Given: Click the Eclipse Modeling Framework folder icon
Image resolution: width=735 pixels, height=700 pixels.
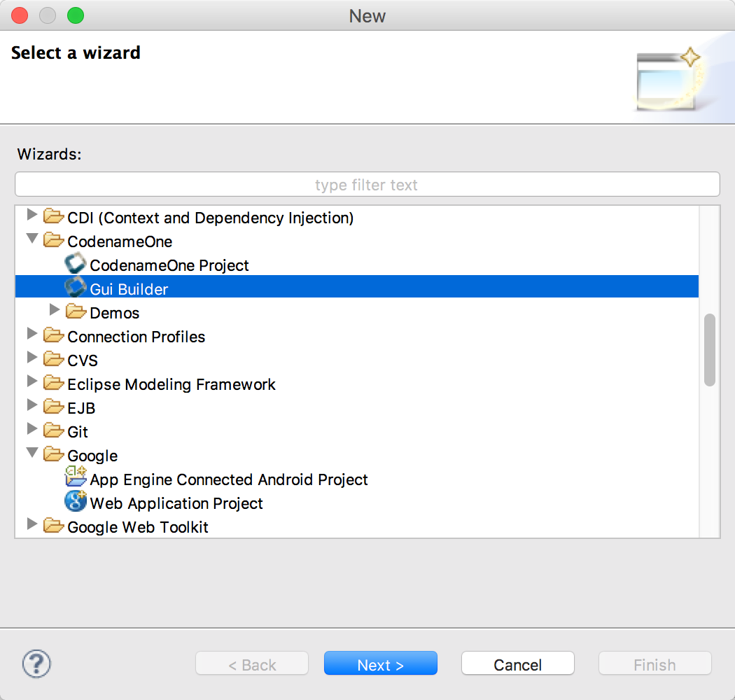Looking at the screenshot, I should [x=54, y=383].
